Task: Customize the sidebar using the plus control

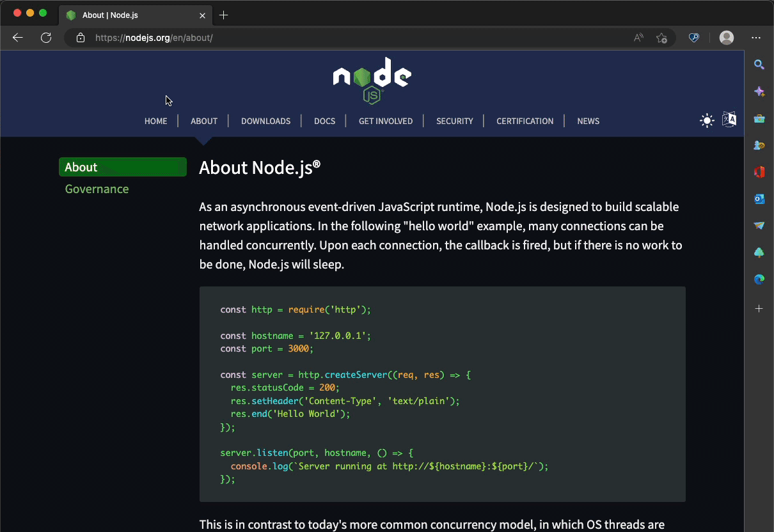Action: (x=759, y=308)
